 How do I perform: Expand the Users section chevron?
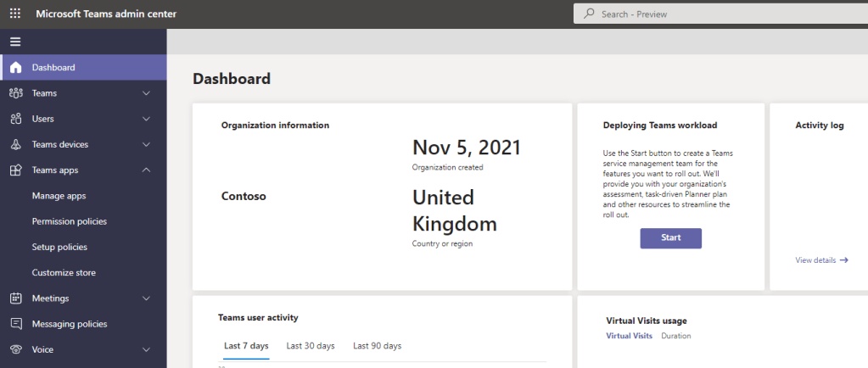(x=146, y=119)
